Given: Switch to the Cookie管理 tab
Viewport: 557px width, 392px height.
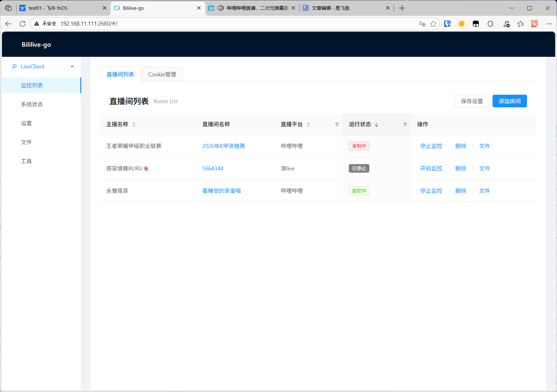Looking at the screenshot, I should coord(162,74).
